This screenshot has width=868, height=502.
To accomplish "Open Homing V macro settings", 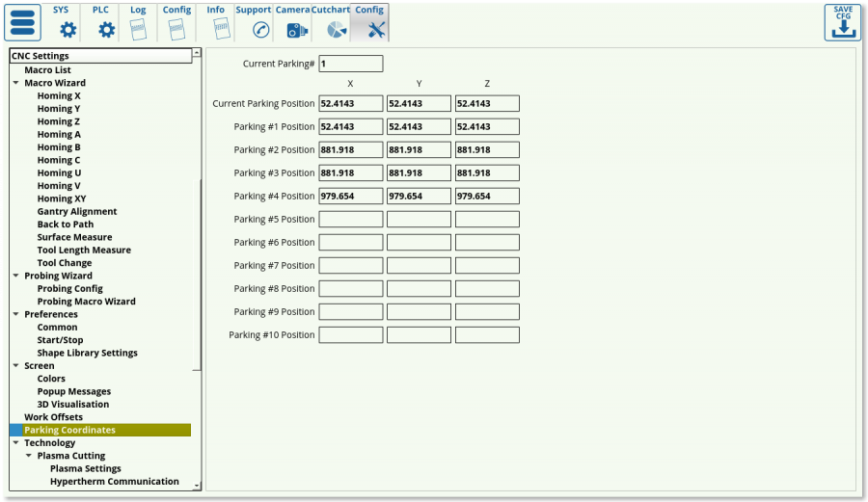I will (x=59, y=186).
